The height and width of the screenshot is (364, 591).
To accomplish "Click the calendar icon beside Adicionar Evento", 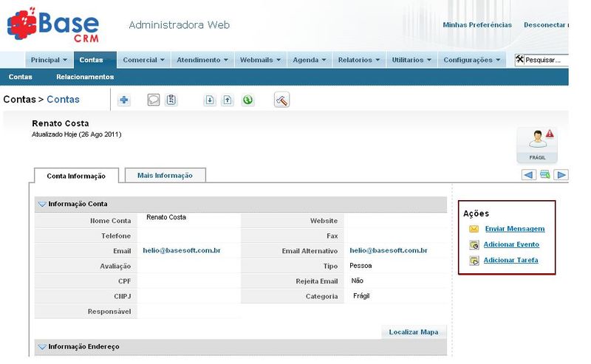I will [474, 245].
